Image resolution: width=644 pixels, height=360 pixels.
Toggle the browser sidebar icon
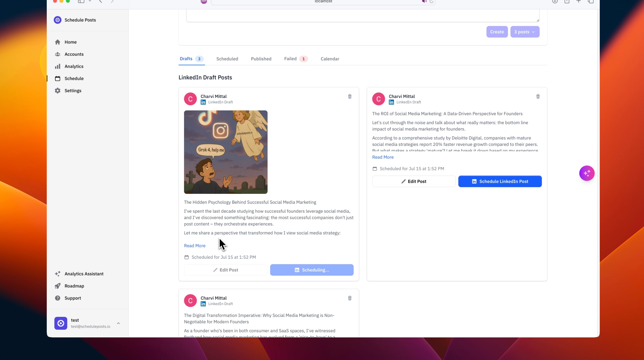[81, 1]
